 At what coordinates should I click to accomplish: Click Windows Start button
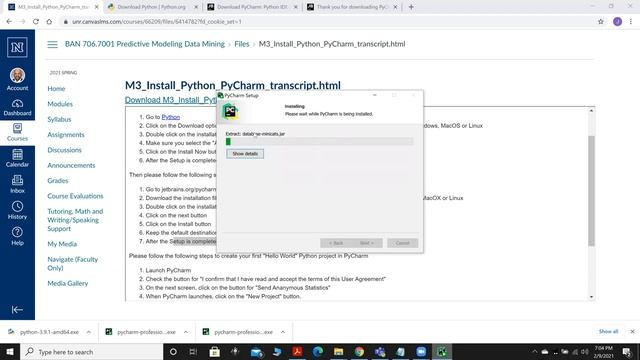[x=10, y=351]
